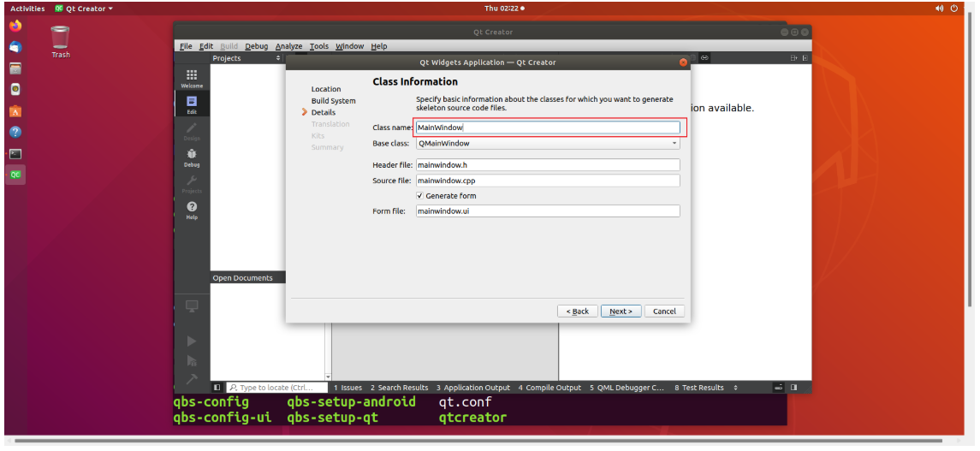Select the Details wizard step
This screenshot has width=980, height=451.
pyautogui.click(x=324, y=112)
